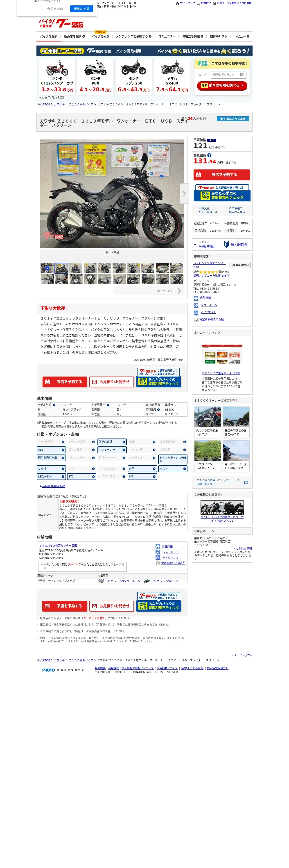Screen dimensions: 289x868
Task: Open the カタログ情報 link
Action: (x=243, y=548)
